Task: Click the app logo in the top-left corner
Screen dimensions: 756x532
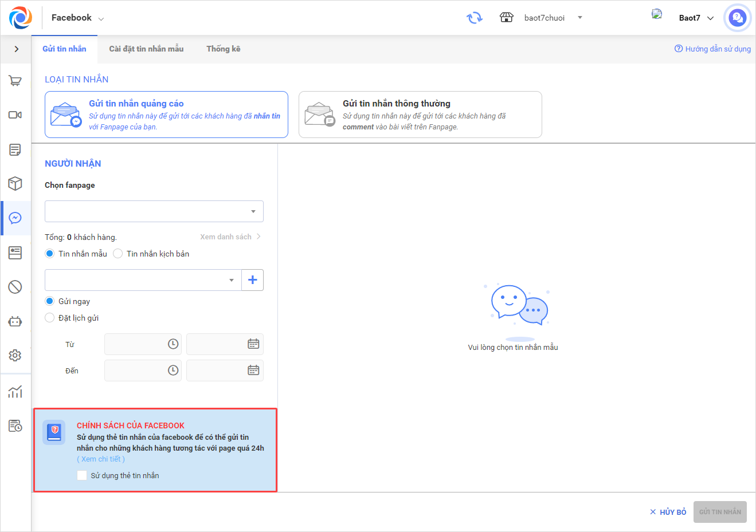Action: (x=21, y=18)
